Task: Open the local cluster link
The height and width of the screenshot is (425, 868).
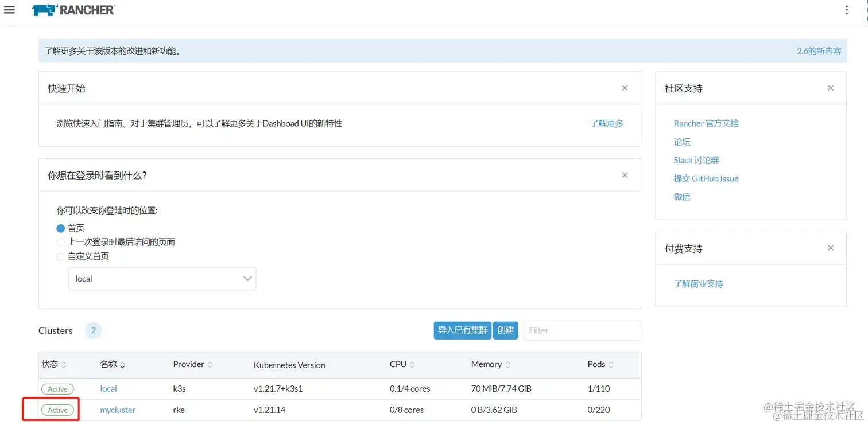Action: coord(108,389)
